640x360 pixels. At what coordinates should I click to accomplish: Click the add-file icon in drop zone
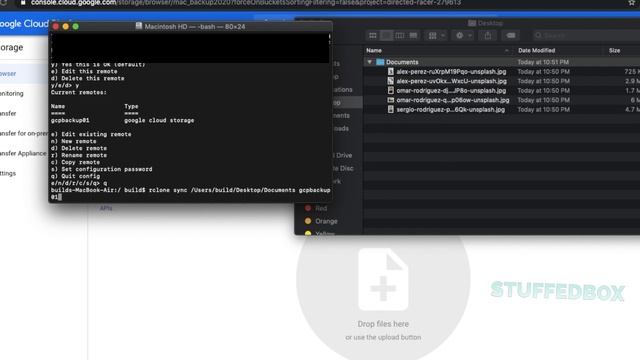[x=383, y=280]
